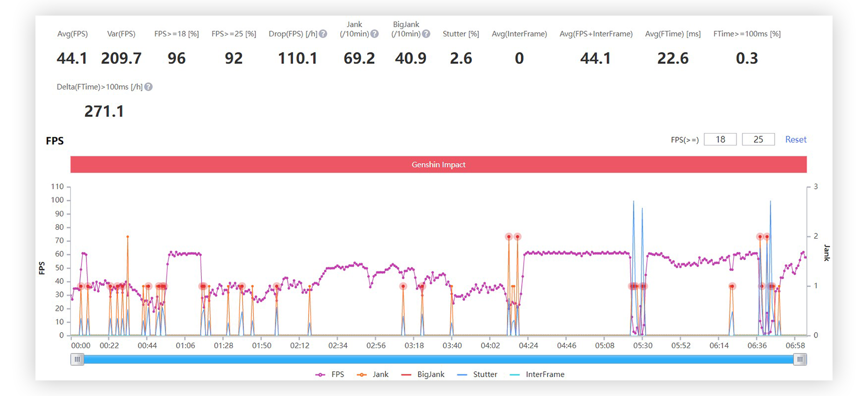The height and width of the screenshot is (396, 868).
Task: Click the 00:00 time axis label
Action: click(x=81, y=346)
